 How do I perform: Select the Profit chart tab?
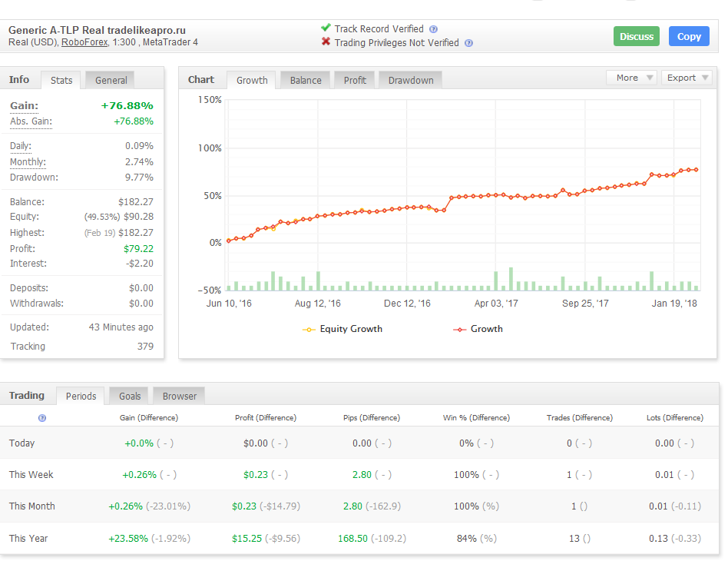tap(355, 81)
